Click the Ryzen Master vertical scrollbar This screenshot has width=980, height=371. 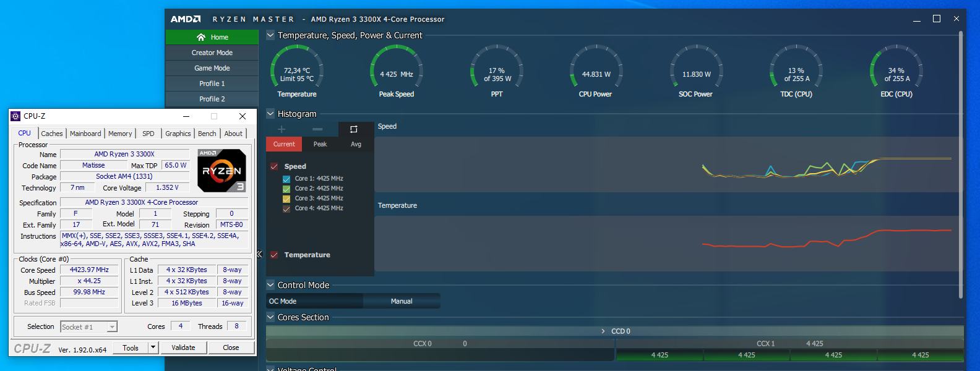pos(961,166)
